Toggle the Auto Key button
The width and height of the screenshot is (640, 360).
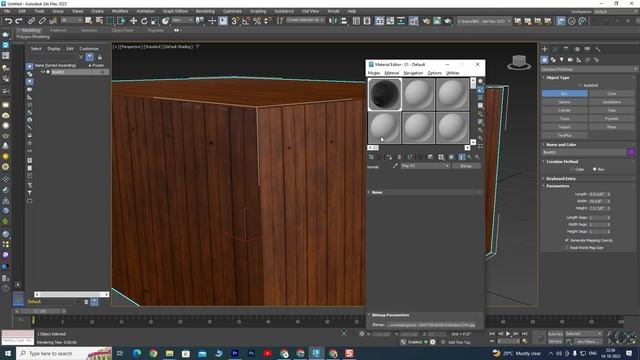[x=555, y=334]
